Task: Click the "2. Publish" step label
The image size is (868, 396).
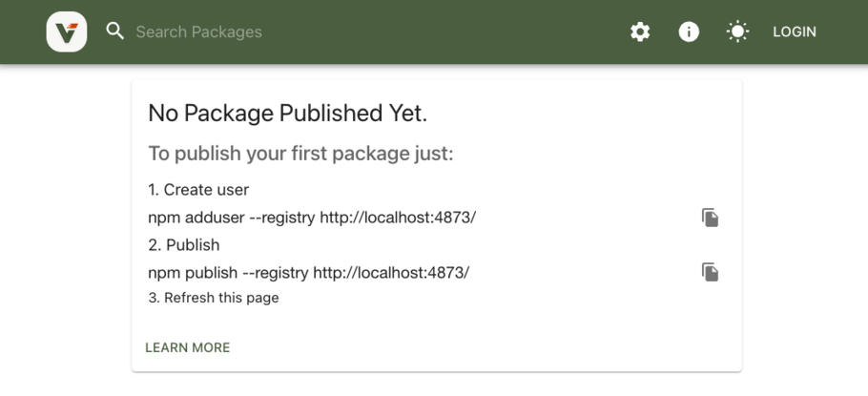Action: tap(184, 245)
